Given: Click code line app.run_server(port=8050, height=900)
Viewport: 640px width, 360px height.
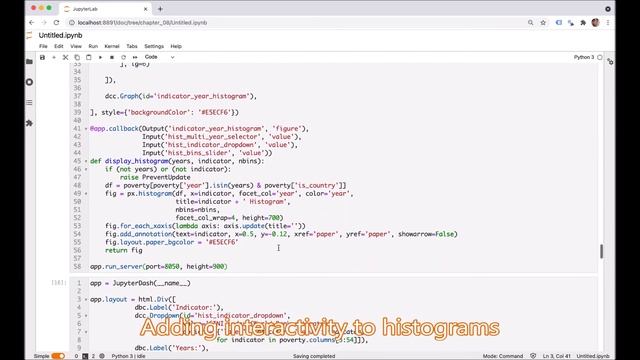Looking at the screenshot, I should [159, 267].
